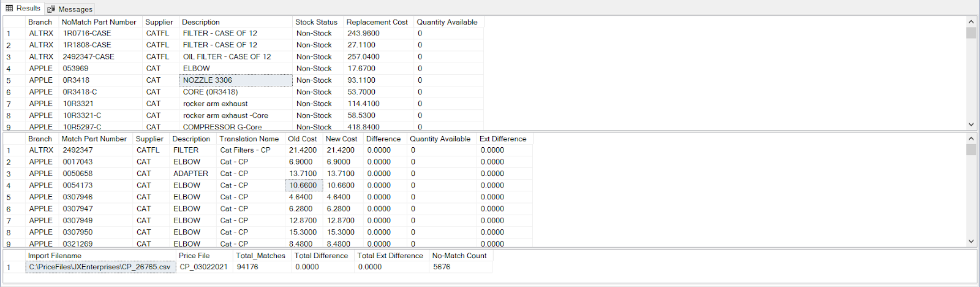Select the Import Filename column header
Image resolution: width=980 pixels, height=287 pixels.
(101, 256)
